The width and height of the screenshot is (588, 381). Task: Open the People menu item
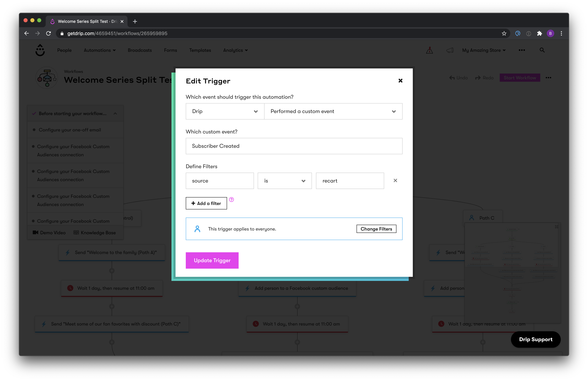coord(64,50)
